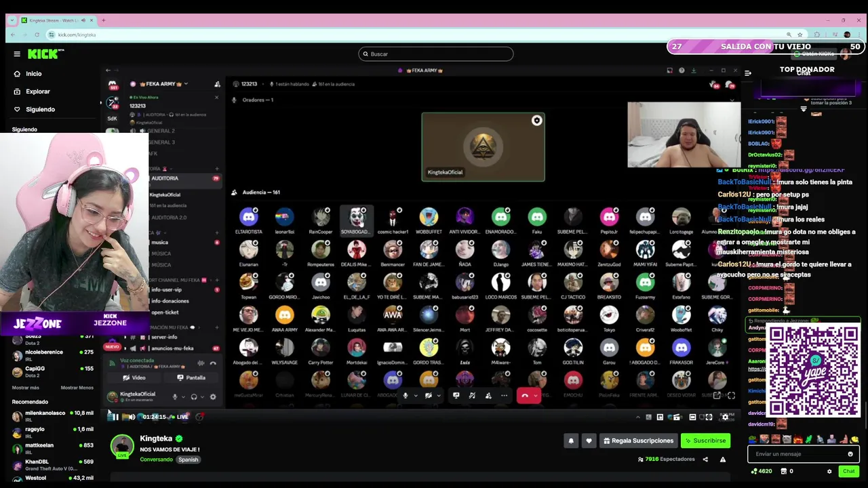Click the Spanish language tag
This screenshot has width=868, height=488.
[x=189, y=460]
